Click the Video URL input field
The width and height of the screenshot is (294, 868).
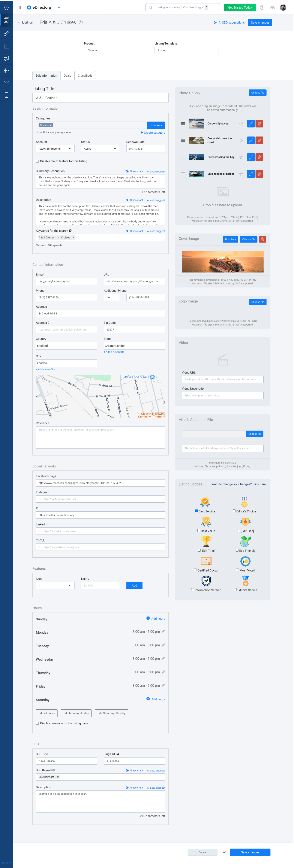222,379
